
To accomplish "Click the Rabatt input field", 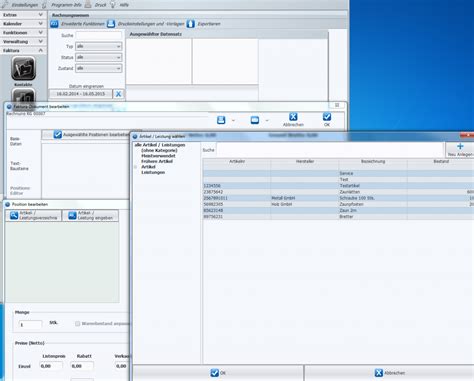I will (x=82, y=366).
